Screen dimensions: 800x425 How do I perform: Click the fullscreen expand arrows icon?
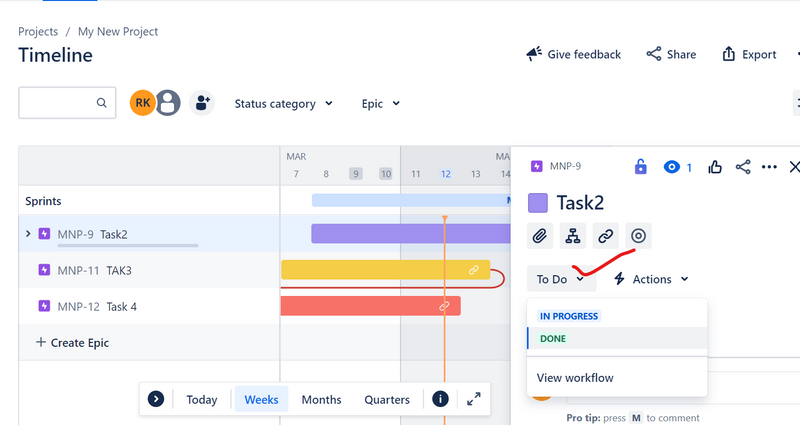point(473,399)
